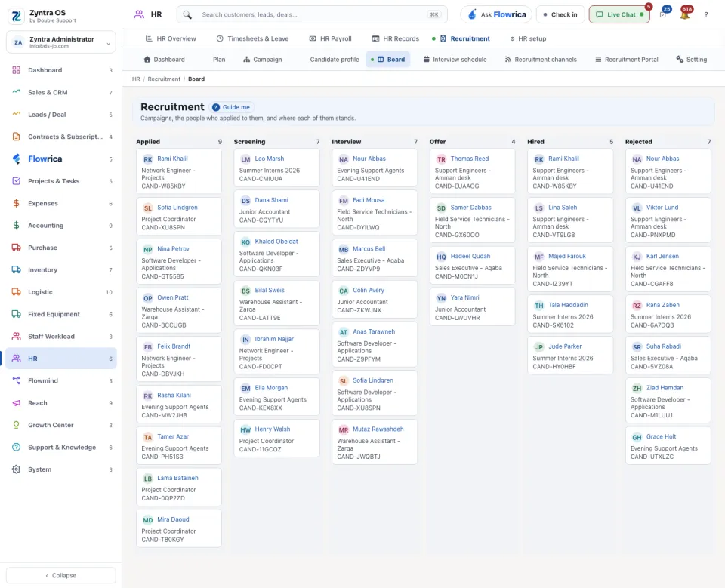Open Live Chat
Image resolution: width=725 pixels, height=588 pixels.
coord(619,15)
